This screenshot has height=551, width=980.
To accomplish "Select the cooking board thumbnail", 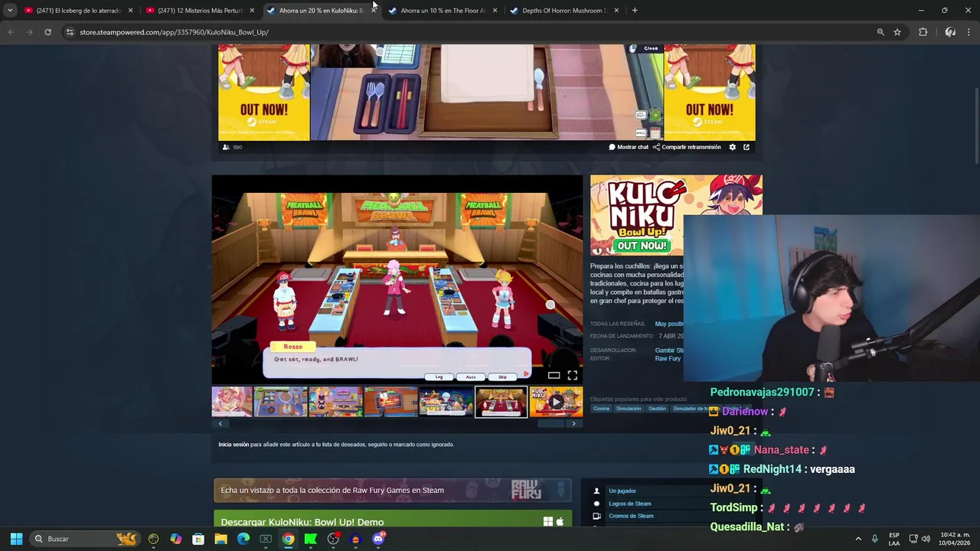I will coord(280,402).
